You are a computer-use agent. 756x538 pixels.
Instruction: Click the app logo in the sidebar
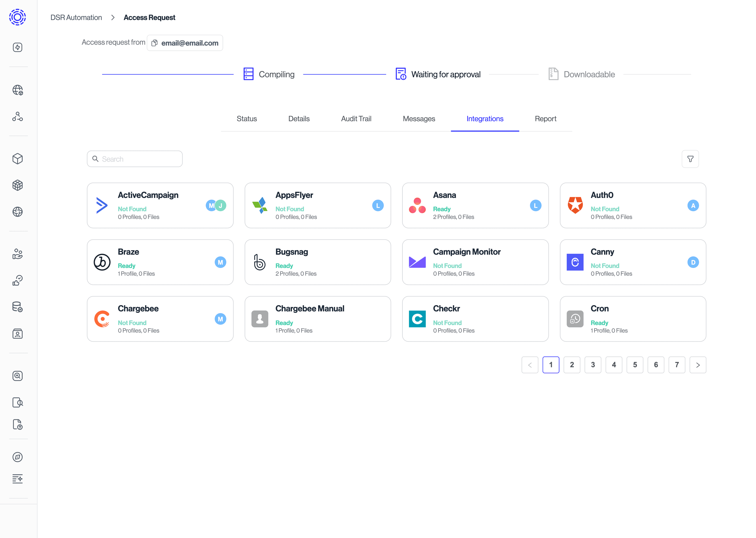coord(18,17)
